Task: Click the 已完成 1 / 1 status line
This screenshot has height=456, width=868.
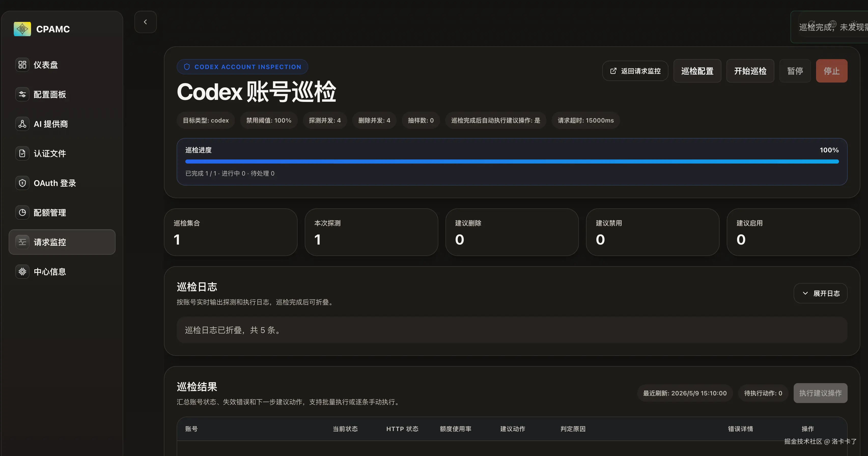Action: 230,173
